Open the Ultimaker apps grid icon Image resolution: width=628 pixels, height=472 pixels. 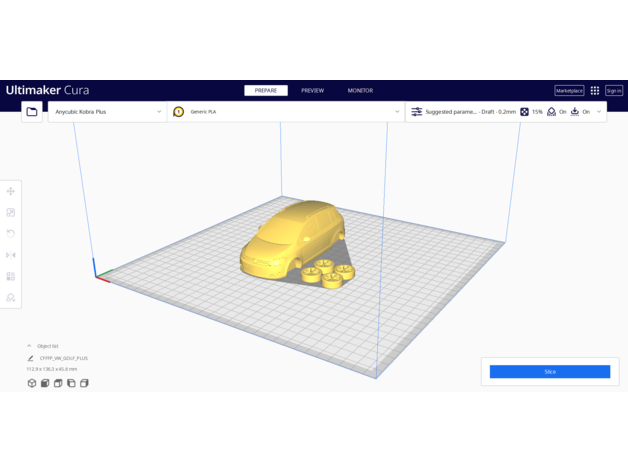(595, 91)
